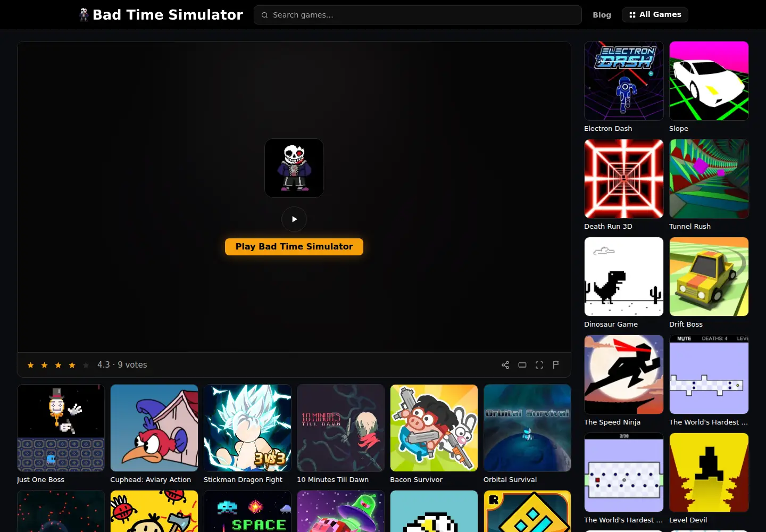Toggle theater mode rectangle icon
Image resolution: width=766 pixels, height=532 pixels.
coord(522,365)
